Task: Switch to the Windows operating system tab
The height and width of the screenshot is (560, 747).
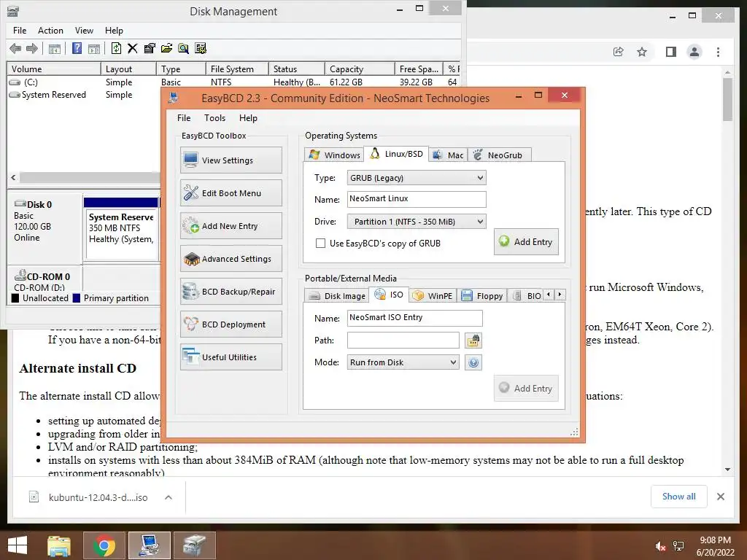Action: (x=334, y=155)
